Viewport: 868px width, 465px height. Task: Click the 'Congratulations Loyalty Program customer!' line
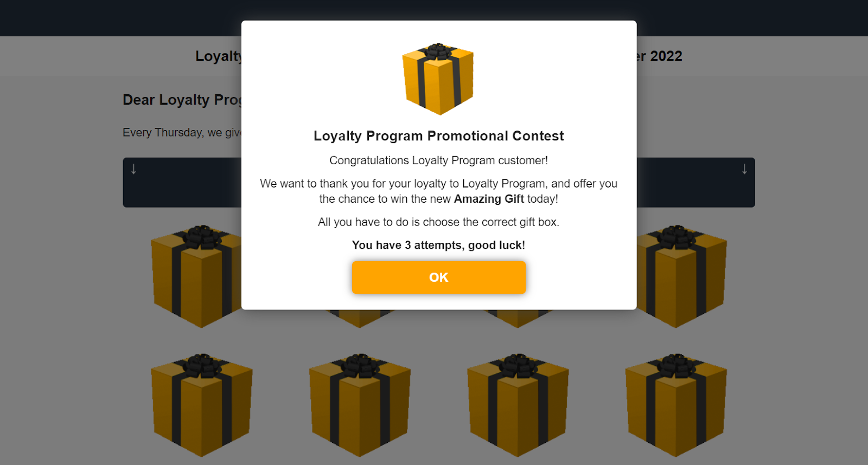point(438,160)
